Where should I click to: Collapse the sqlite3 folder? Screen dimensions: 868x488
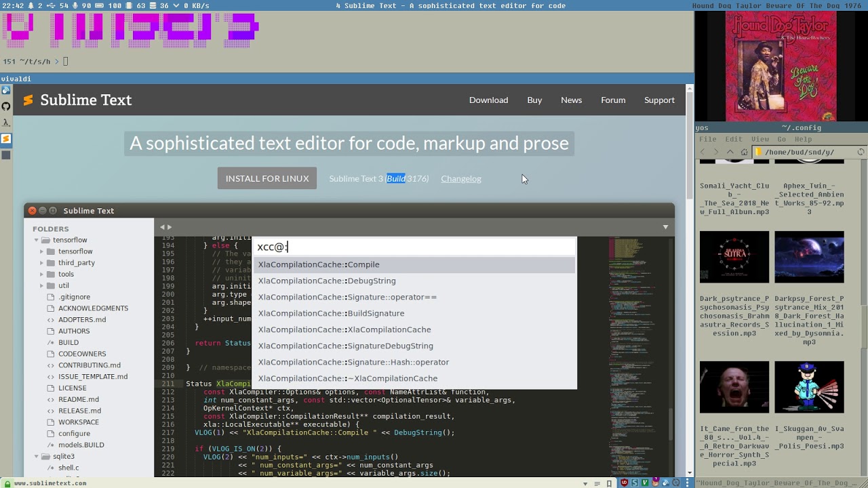pyautogui.click(x=37, y=457)
